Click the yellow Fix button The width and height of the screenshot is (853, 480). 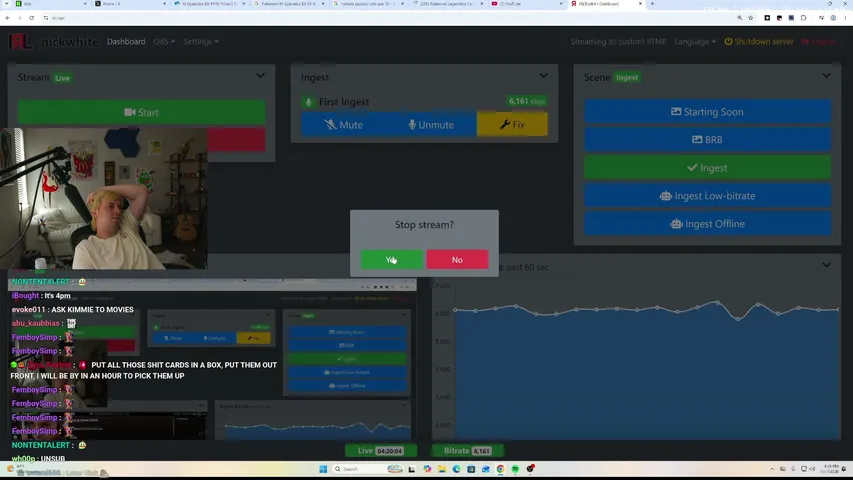[512, 125]
